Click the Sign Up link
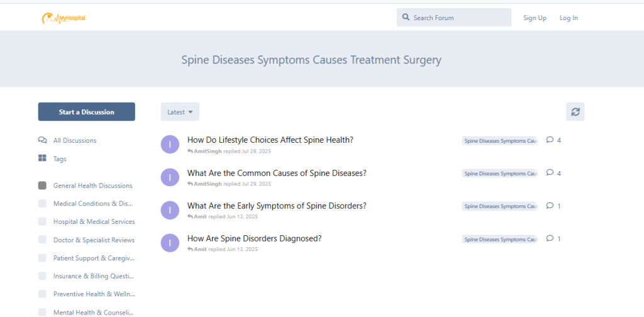This screenshot has height=317, width=644. (535, 18)
